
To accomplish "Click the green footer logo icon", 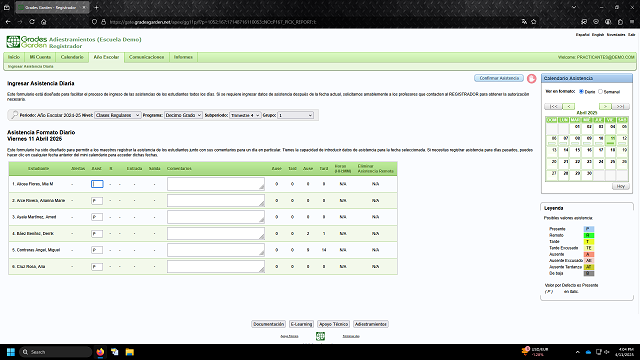I will click(x=320, y=336).
